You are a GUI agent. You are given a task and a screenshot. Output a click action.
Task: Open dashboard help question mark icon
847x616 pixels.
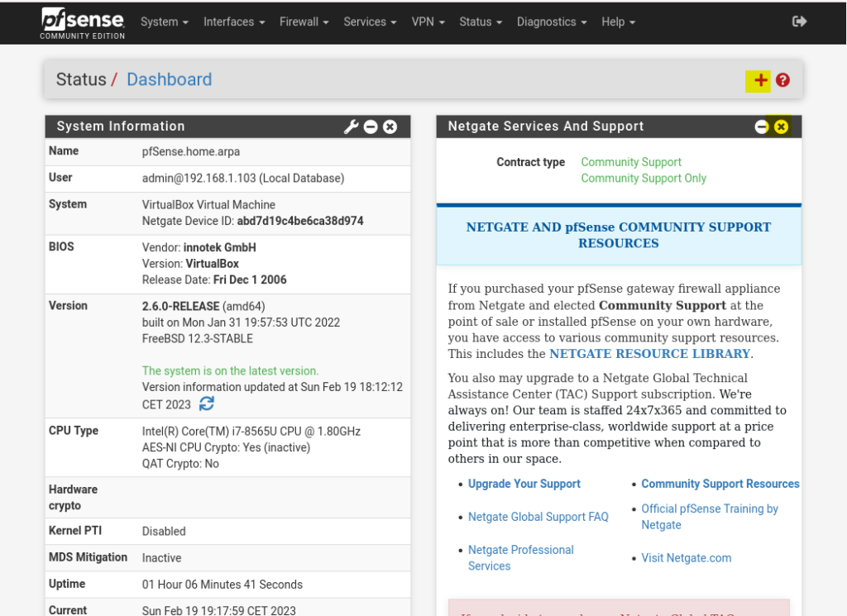(x=782, y=80)
